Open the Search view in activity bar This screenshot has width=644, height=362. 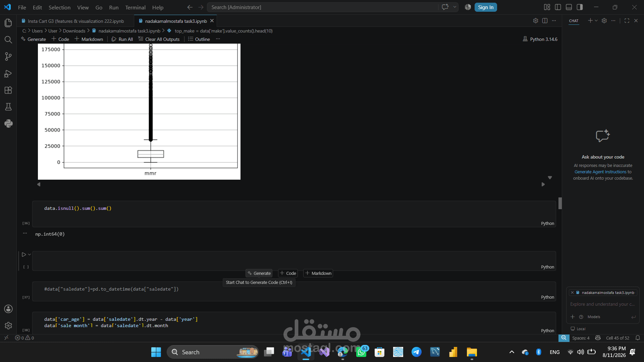point(8,40)
